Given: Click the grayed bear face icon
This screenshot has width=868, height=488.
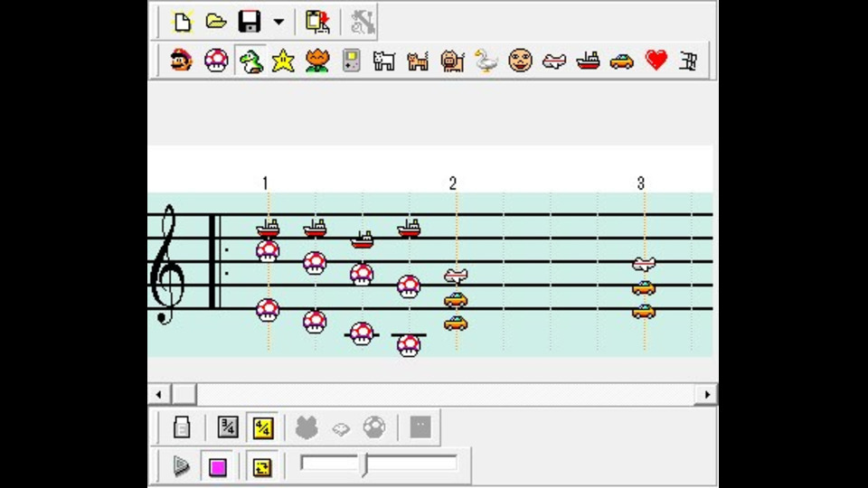Looking at the screenshot, I should click(x=307, y=427).
